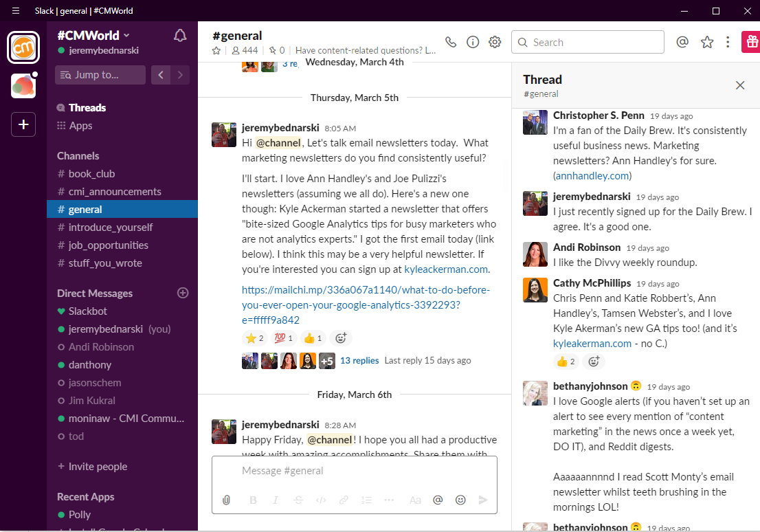
Task: Mention someone with composer @ button
Action: coord(438,500)
